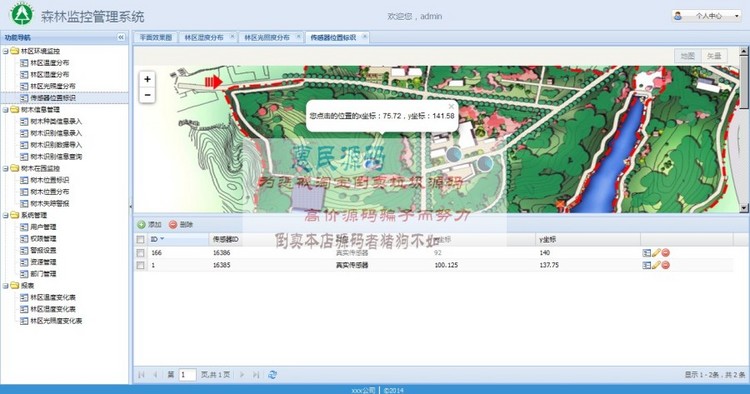
Task: Click the y坐标 column header
Action: click(x=588, y=239)
